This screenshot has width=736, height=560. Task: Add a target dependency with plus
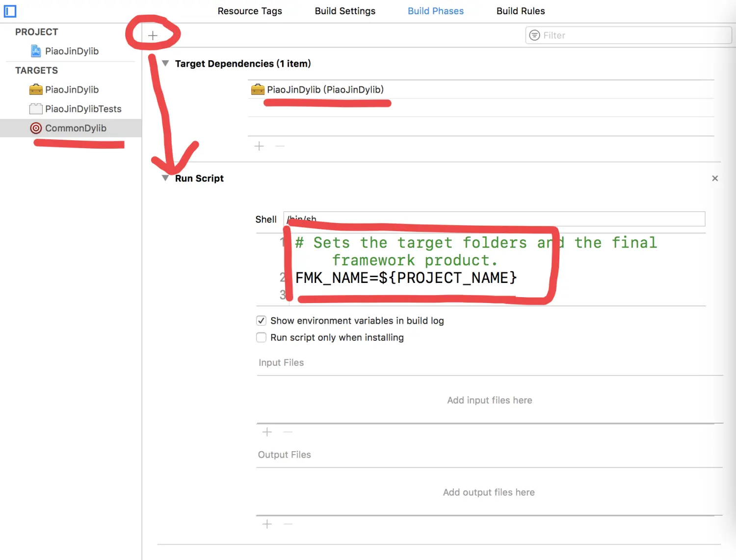[259, 146]
